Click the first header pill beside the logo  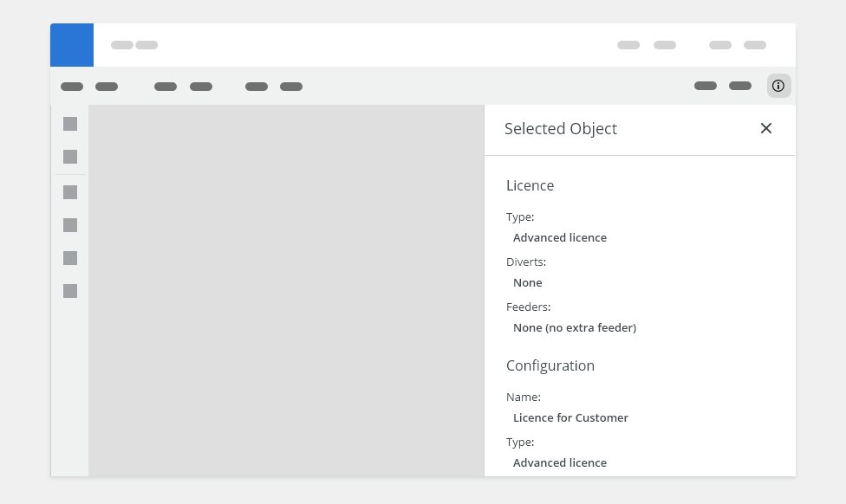[x=122, y=45]
